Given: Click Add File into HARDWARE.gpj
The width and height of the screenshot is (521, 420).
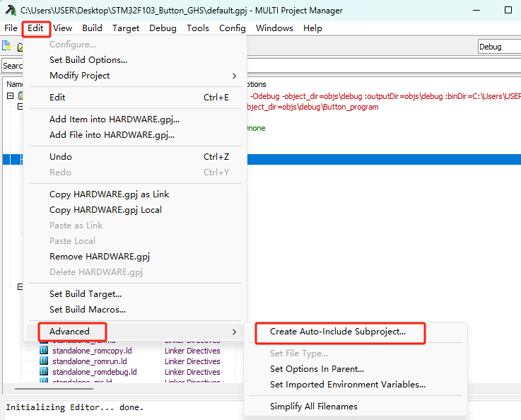Looking at the screenshot, I should coord(112,134).
